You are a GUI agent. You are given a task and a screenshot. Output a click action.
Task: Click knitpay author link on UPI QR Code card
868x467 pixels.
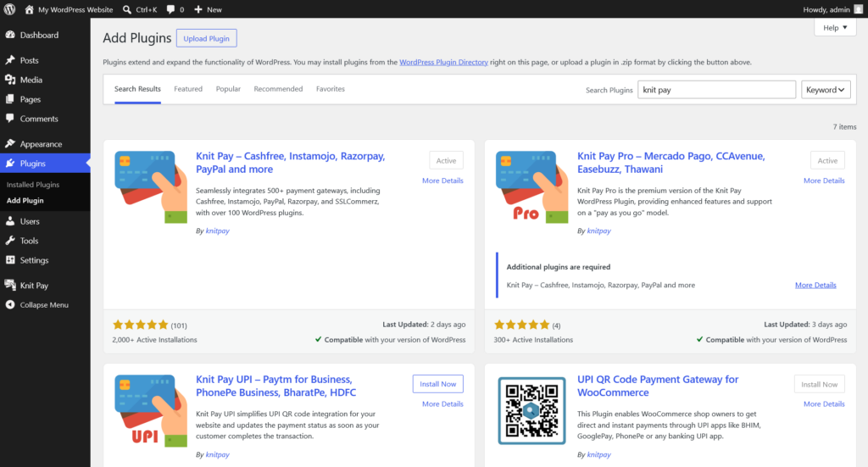598,454
